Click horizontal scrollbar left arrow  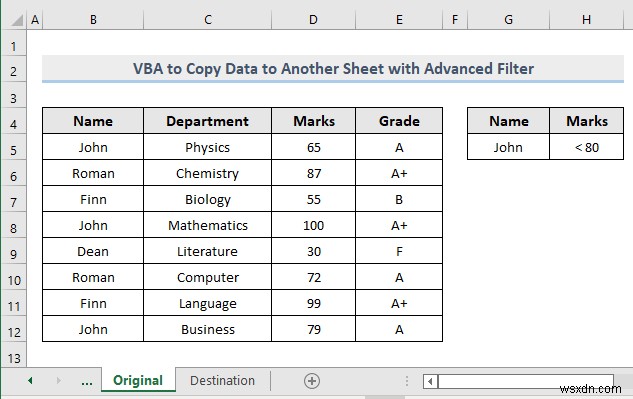430,381
